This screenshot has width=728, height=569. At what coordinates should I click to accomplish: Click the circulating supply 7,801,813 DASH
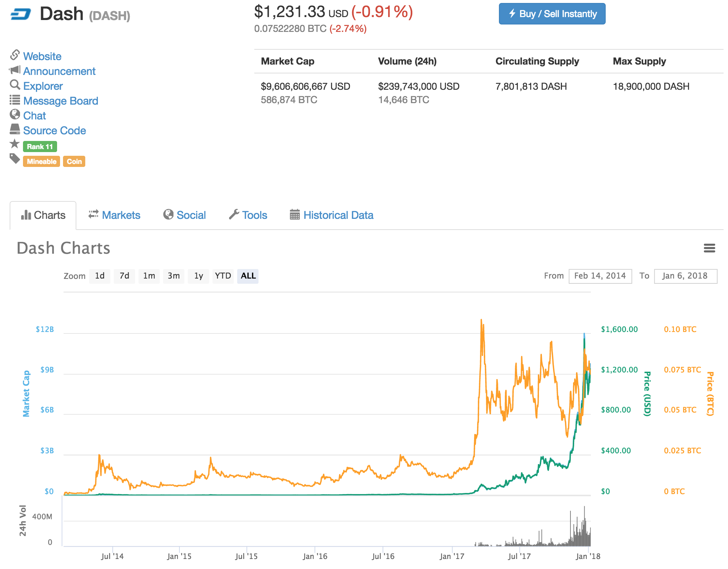pyautogui.click(x=531, y=86)
